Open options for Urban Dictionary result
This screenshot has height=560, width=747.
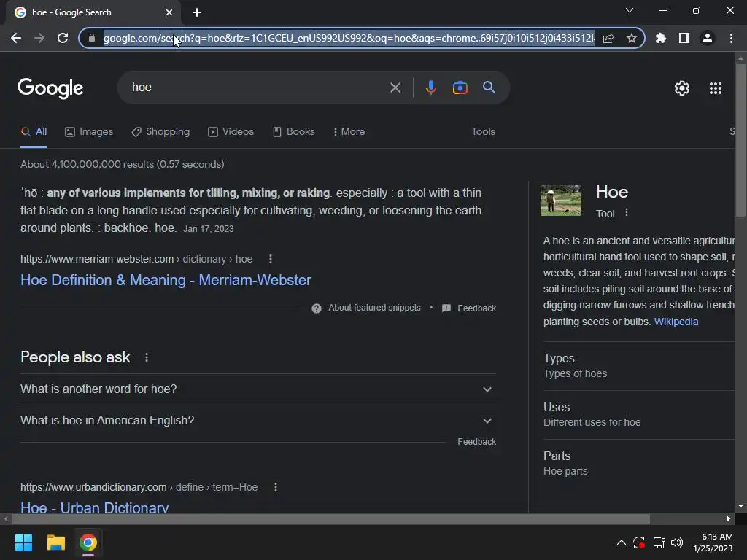pyautogui.click(x=275, y=487)
